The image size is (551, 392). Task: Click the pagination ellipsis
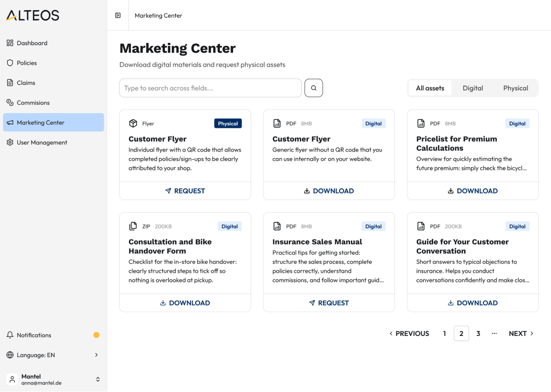(x=494, y=333)
